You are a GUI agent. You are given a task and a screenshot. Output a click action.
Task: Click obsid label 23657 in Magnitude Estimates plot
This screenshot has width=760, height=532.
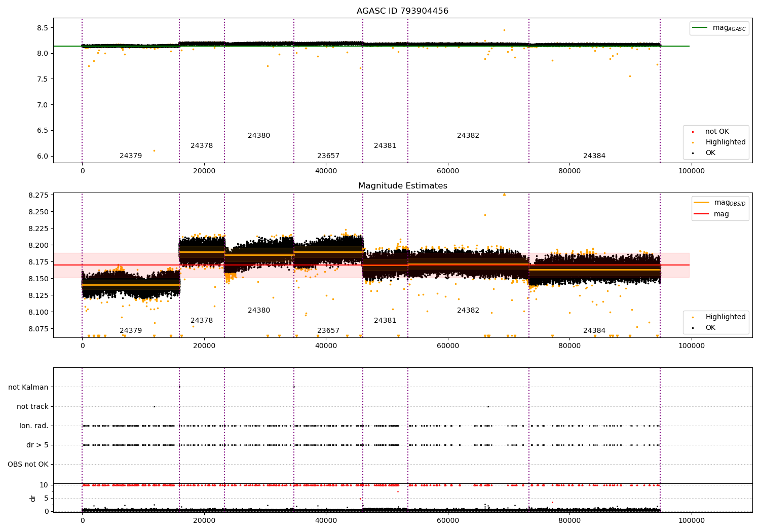point(328,331)
